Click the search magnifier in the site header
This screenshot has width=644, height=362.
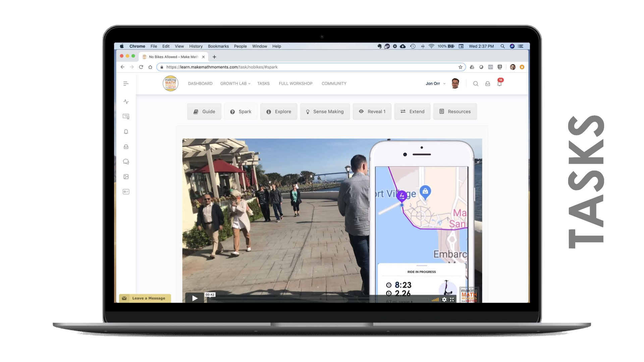tap(475, 84)
